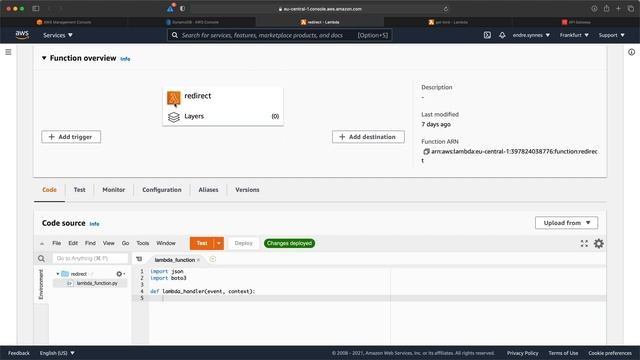Open the Go menu in editor
640x360 pixels.
tap(125, 243)
